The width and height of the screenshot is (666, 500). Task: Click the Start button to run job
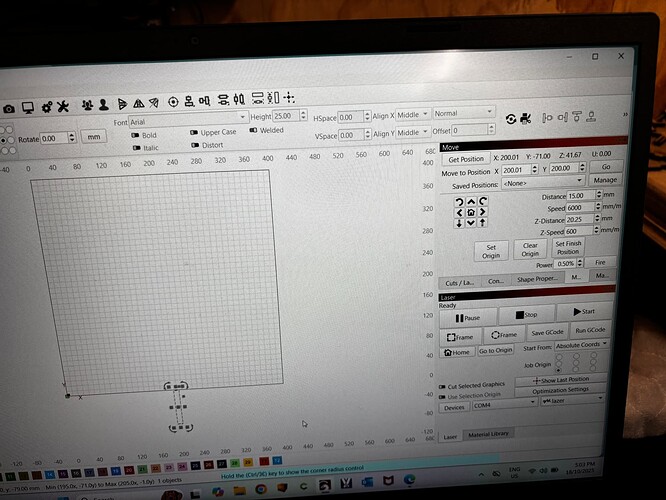[581, 313]
